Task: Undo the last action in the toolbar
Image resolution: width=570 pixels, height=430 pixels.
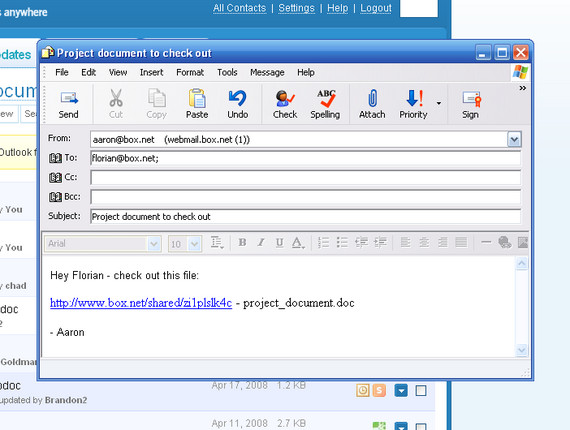Action: pos(237,104)
